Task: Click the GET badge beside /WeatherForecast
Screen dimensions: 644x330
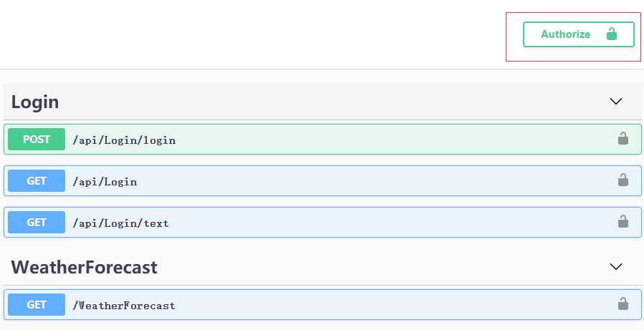Action: pyautogui.click(x=37, y=305)
